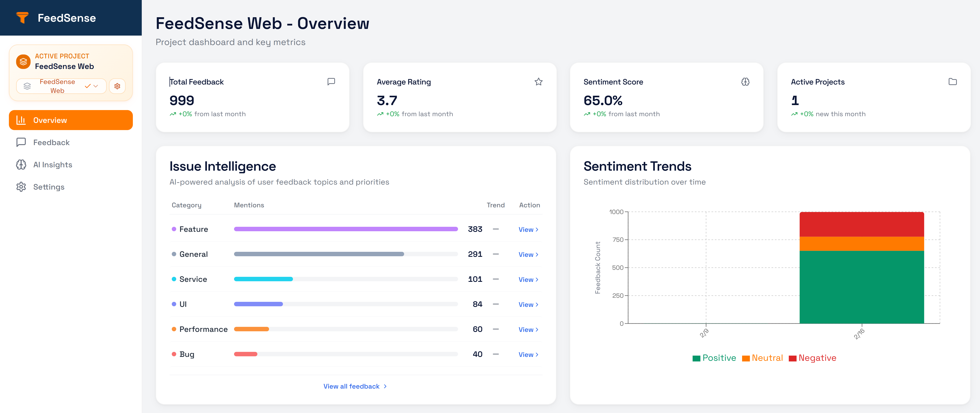Toggle the Neutral legend in Sentiment Trends
Viewport: 980px width, 413px height.
[762, 357]
